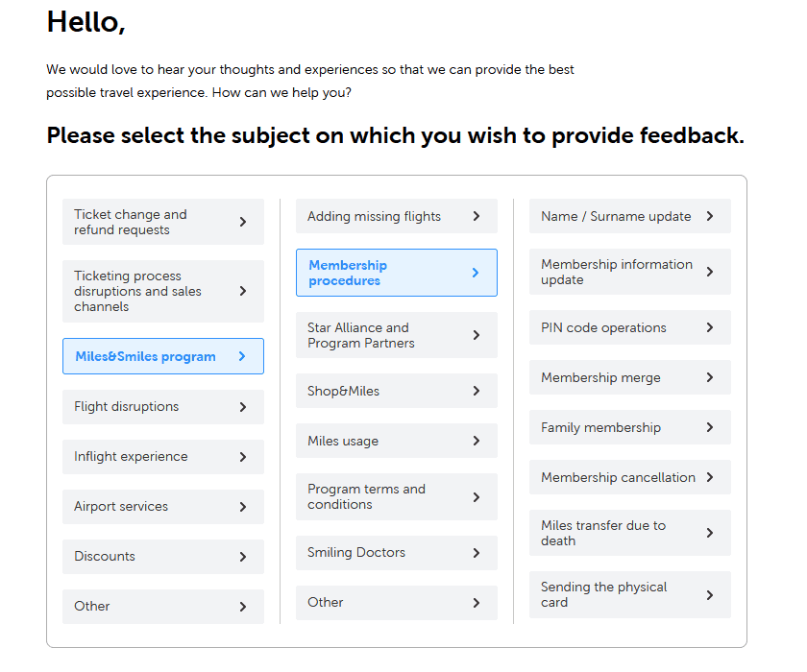Click the chevron beside Family membership

coord(710,427)
